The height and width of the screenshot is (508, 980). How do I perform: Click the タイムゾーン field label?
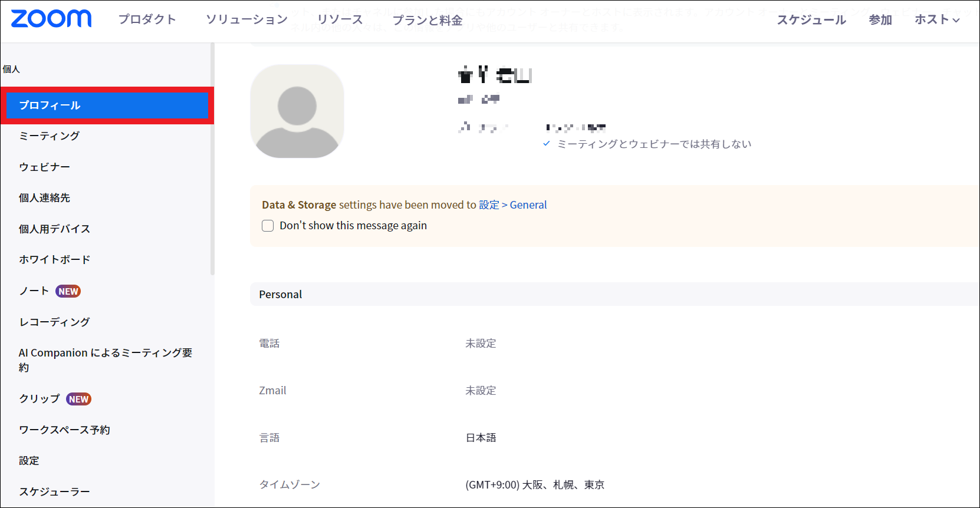coord(290,485)
